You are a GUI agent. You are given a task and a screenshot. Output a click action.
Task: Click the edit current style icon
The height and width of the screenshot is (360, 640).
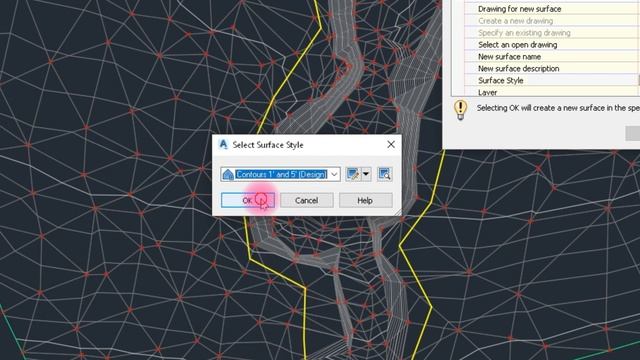point(353,174)
